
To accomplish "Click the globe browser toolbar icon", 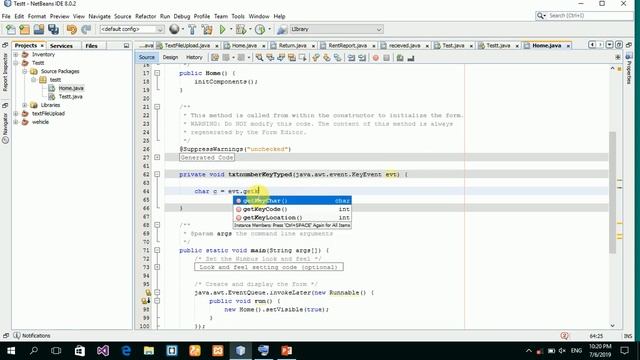I will [x=174, y=29].
